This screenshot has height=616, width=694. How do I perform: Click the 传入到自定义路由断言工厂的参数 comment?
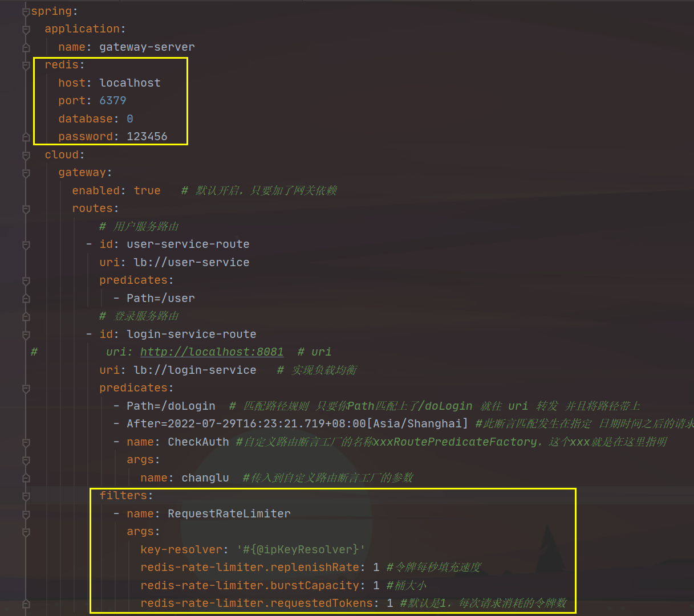click(328, 478)
